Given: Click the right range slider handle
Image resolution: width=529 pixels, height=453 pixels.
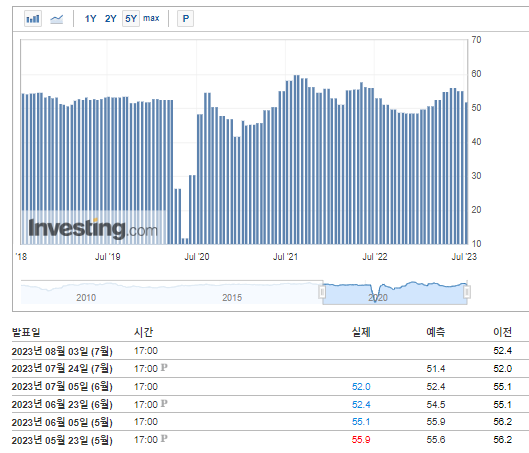Looking at the screenshot, I should tap(467, 292).
